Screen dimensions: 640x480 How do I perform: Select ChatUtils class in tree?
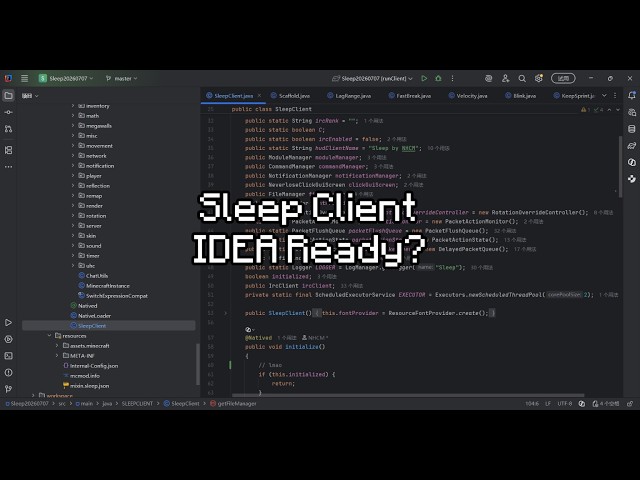point(93,276)
